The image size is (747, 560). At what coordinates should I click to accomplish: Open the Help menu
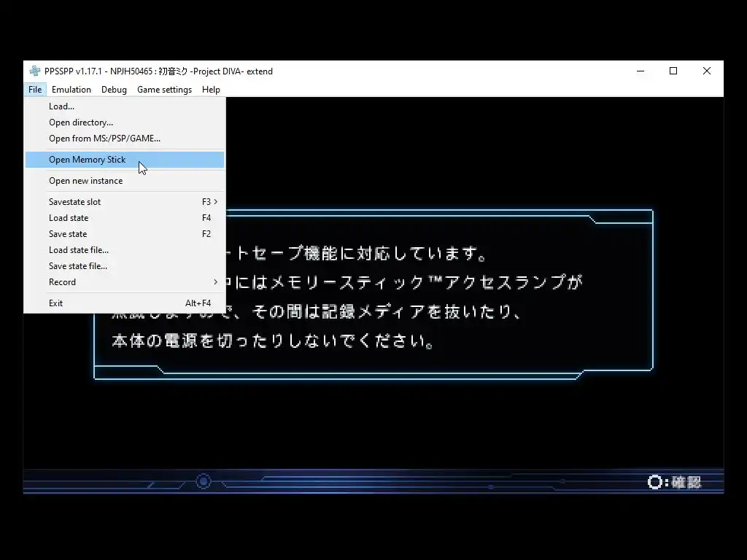[x=211, y=90]
